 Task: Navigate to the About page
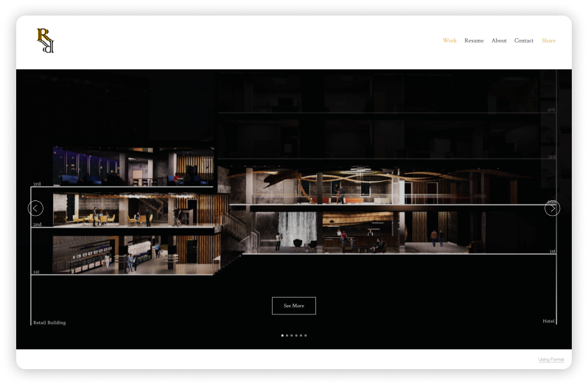click(499, 41)
